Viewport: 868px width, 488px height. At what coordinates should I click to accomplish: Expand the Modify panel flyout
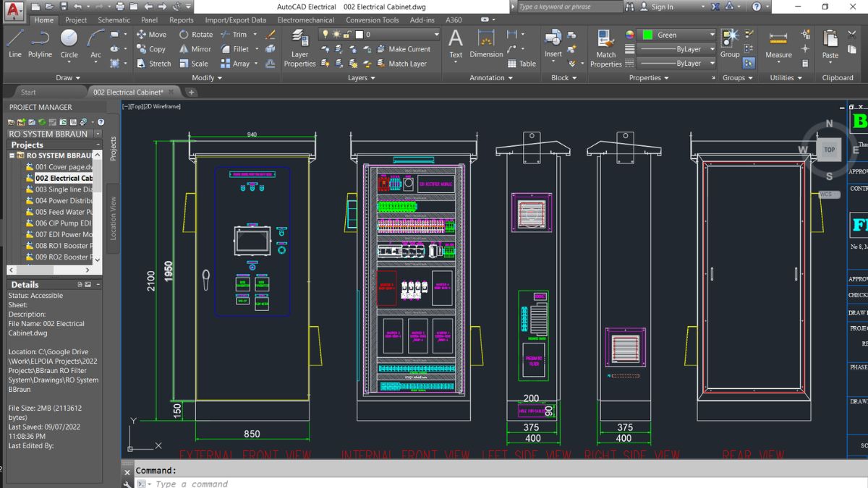(207, 77)
